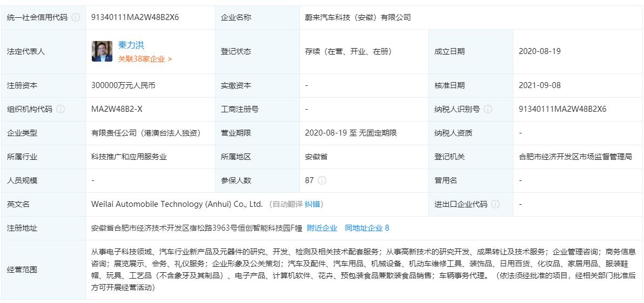Select credit code 91340111MA2W48B2X6 in first row
Image resolution: width=644 pixels, height=303 pixels.
click(135, 17)
